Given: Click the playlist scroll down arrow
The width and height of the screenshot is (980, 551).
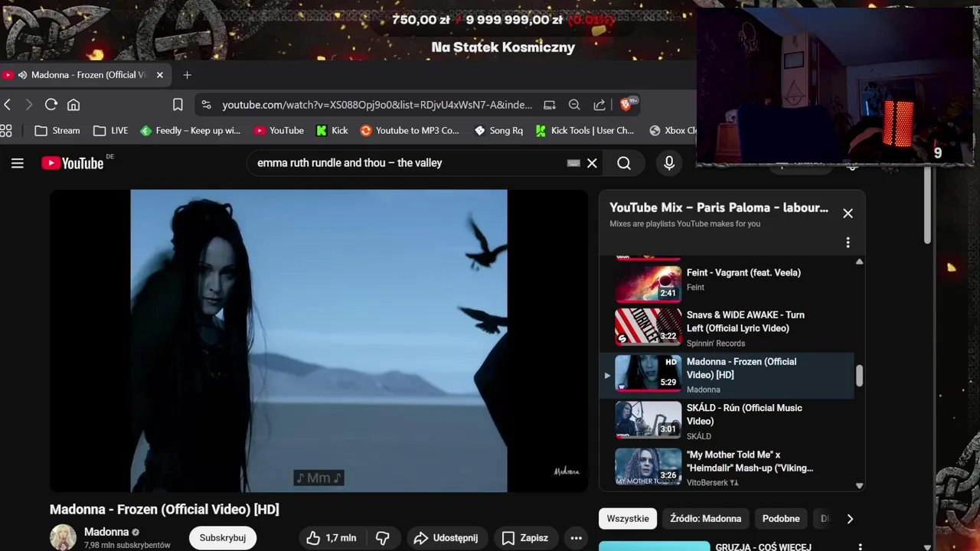Looking at the screenshot, I should (859, 485).
